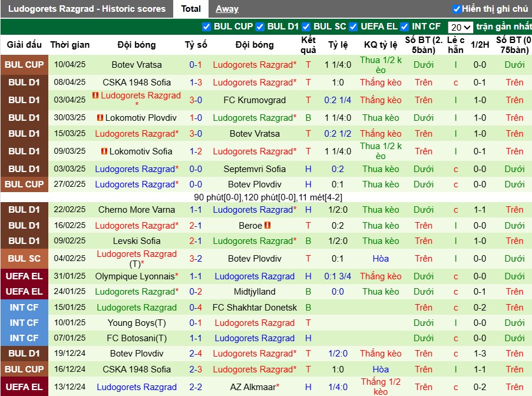Click the BUL CUP league cell for 10/04/25

[24, 65]
